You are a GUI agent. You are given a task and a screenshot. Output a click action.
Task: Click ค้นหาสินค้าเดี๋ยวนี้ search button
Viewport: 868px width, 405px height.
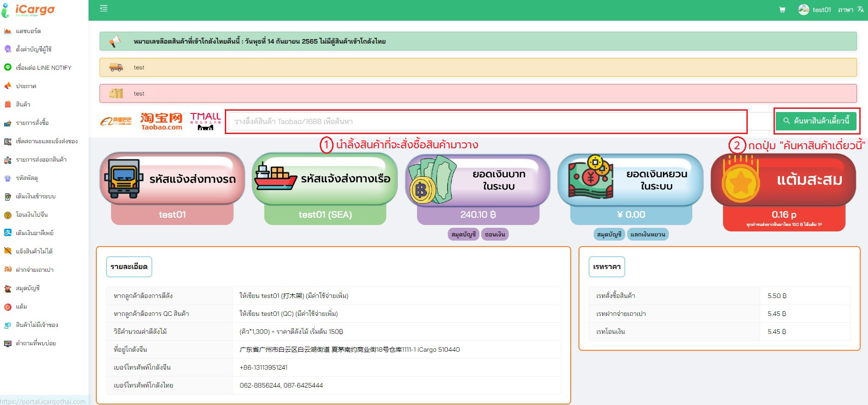[816, 121]
